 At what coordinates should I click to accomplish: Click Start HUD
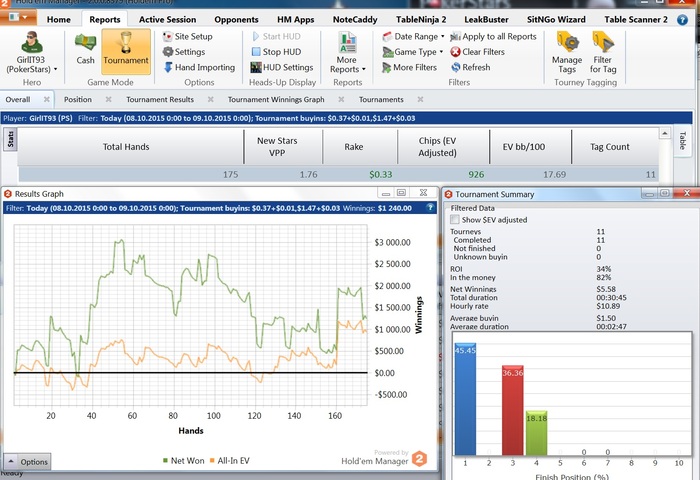tap(276, 37)
